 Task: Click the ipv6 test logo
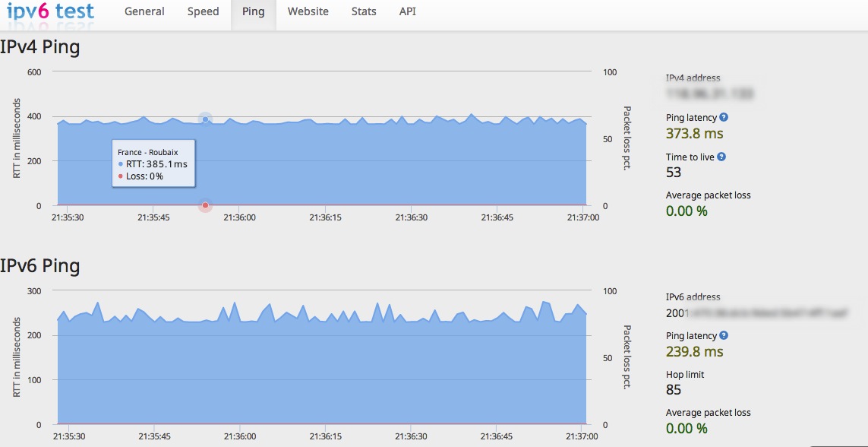50,11
